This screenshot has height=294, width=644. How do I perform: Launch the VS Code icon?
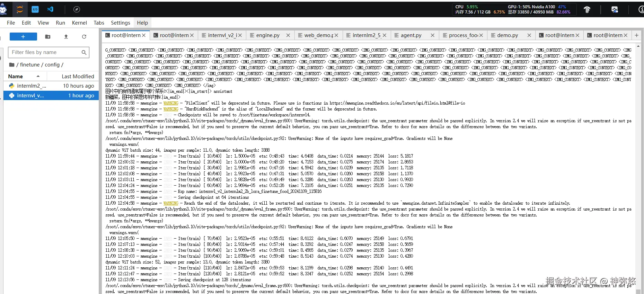click(50, 10)
